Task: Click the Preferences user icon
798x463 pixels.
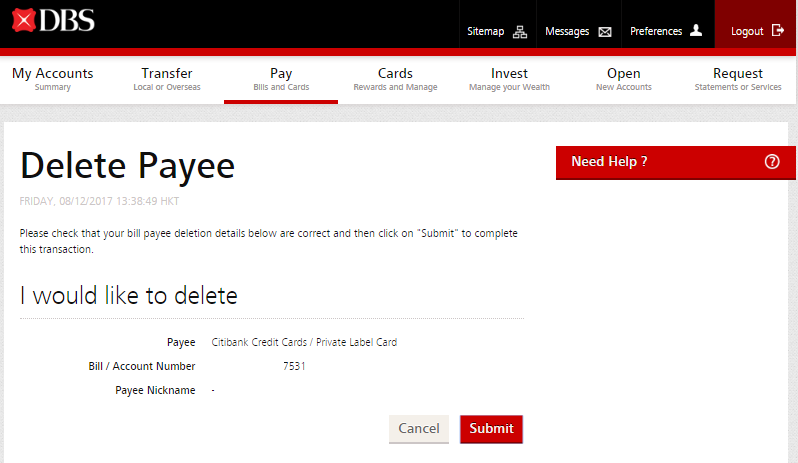Action: [x=696, y=31]
